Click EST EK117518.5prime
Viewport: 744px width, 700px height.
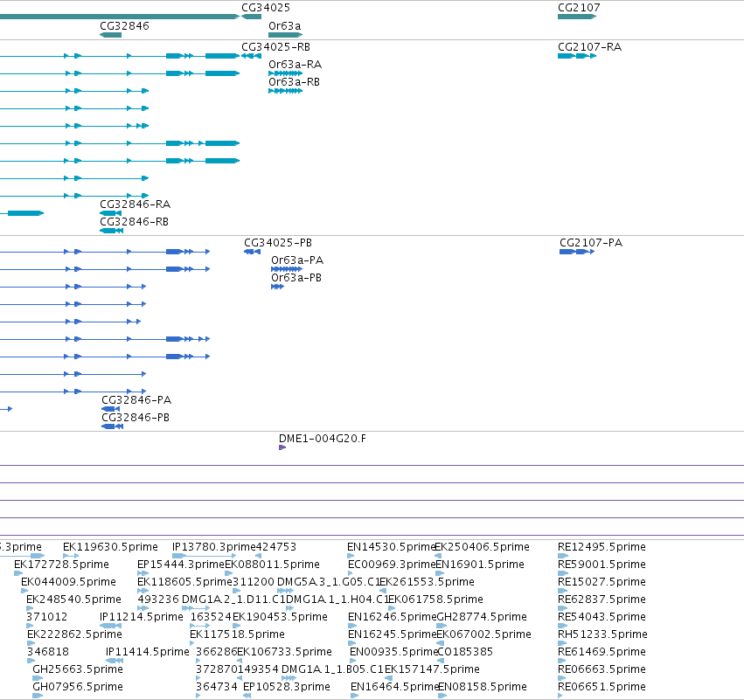click(237, 634)
